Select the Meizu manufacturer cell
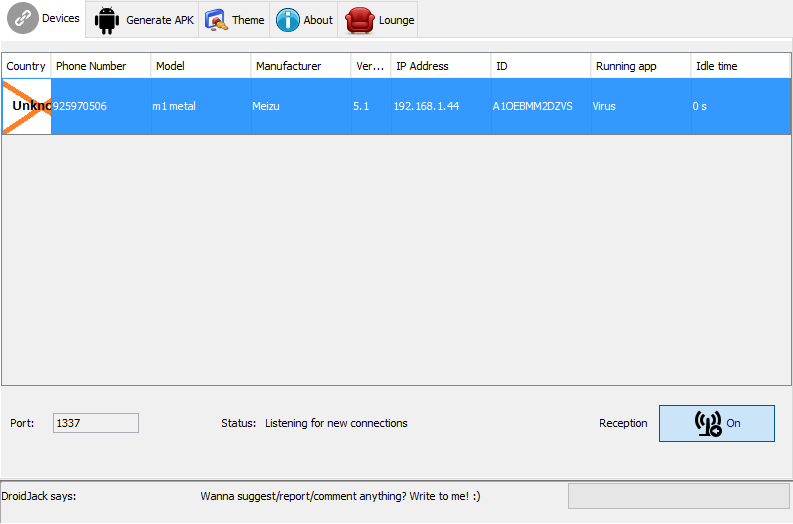 click(x=301, y=106)
